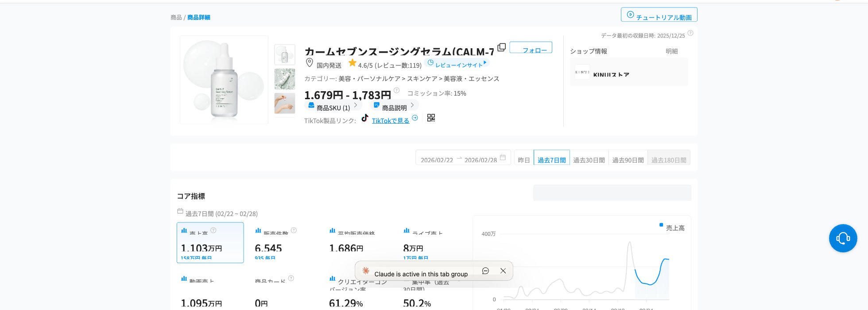The image size is (868, 310).
Task: Click the KINUI store logo
Action: pyautogui.click(x=582, y=72)
